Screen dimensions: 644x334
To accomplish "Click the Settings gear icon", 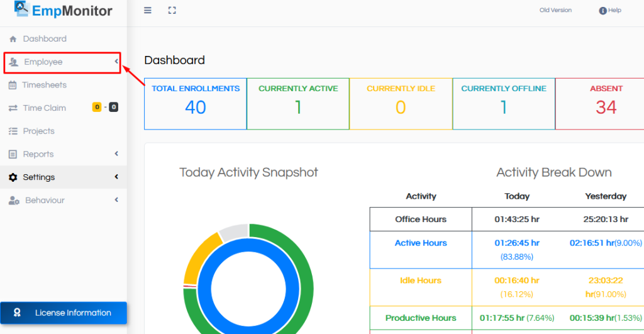I will tap(13, 177).
